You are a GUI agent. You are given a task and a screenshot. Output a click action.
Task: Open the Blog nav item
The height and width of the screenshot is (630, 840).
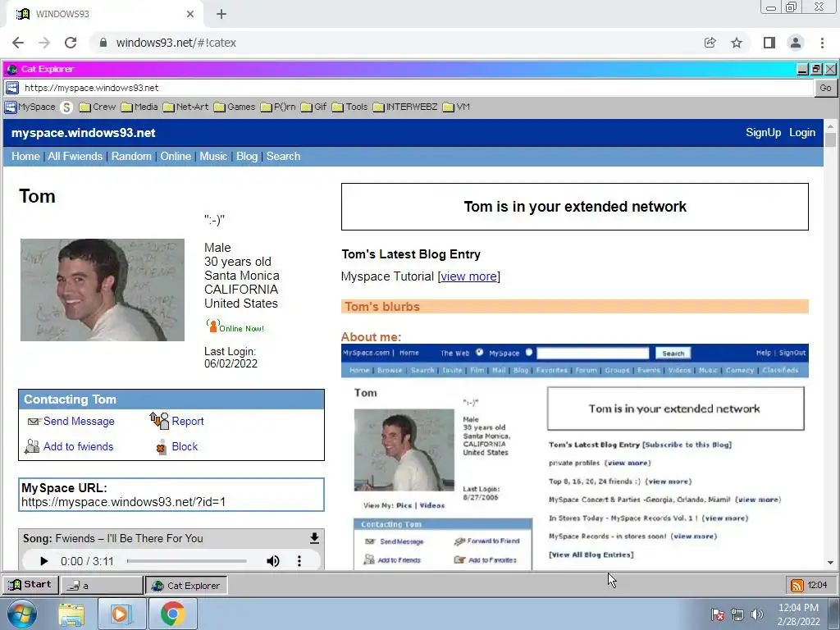click(247, 157)
